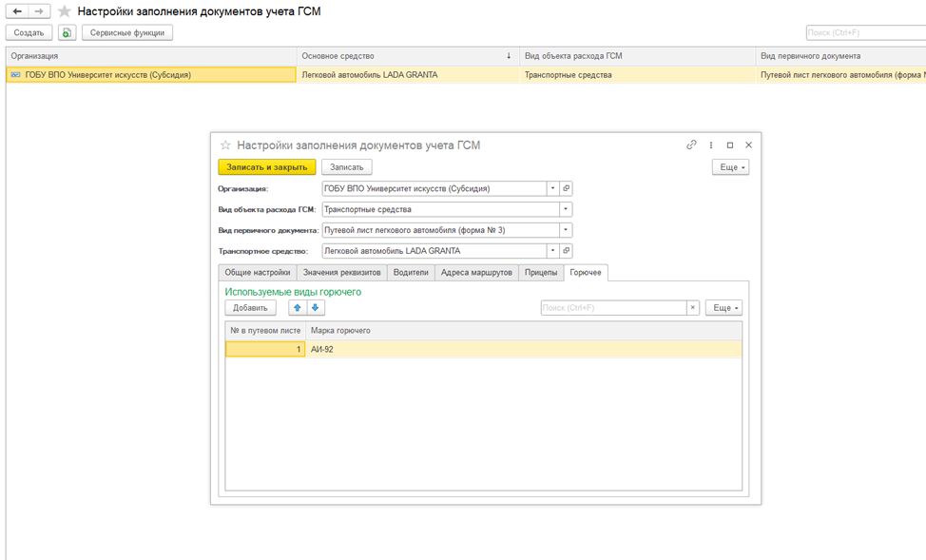Maximize the settings dialog
The height and width of the screenshot is (560, 926).
click(730, 145)
